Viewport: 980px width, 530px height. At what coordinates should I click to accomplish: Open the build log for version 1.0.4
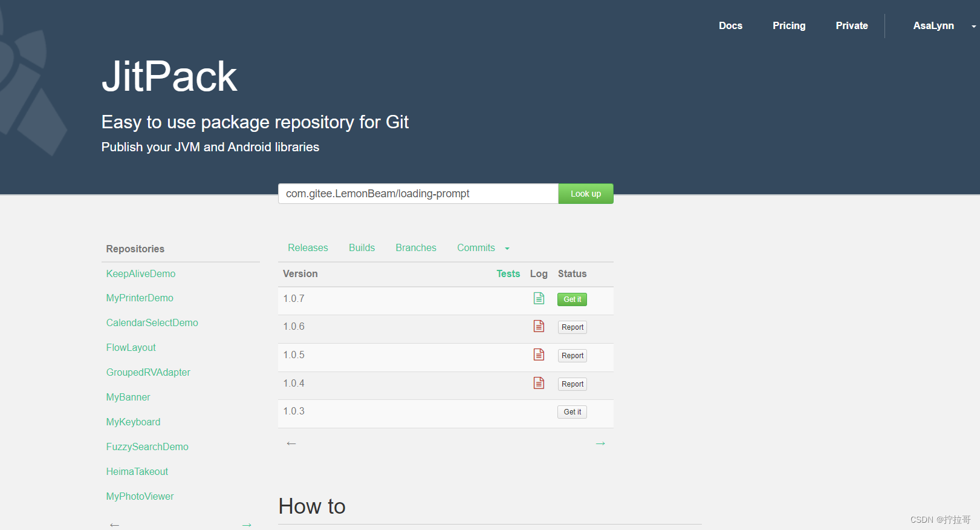coord(539,383)
